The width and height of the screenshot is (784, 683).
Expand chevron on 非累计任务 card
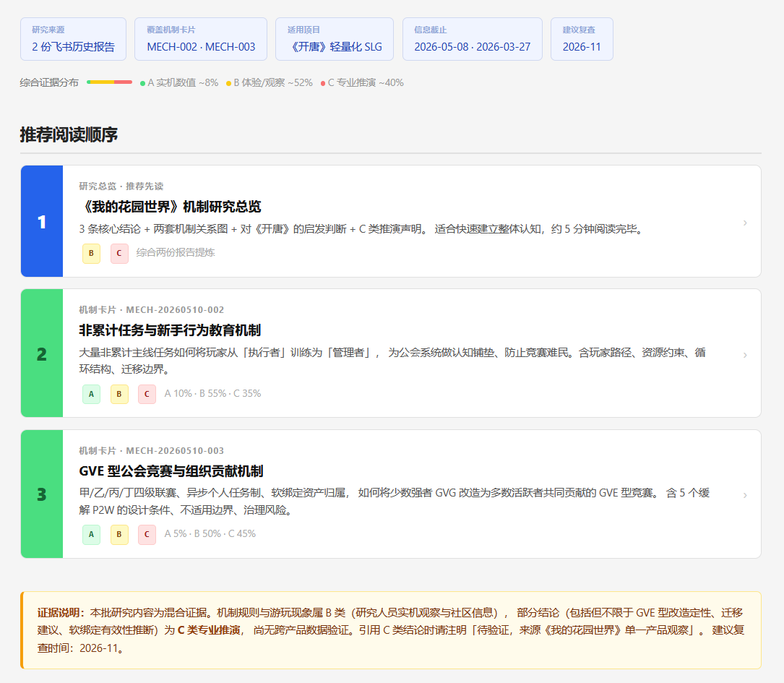tap(745, 354)
